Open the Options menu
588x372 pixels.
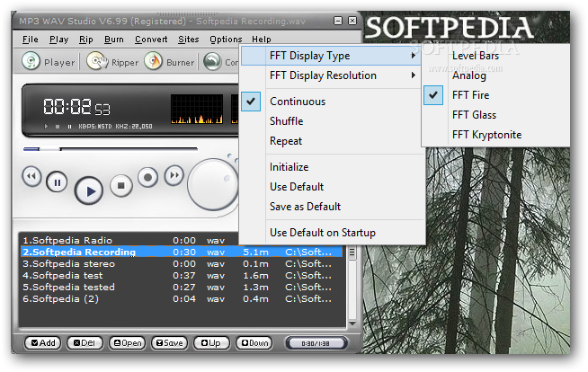tap(226, 40)
